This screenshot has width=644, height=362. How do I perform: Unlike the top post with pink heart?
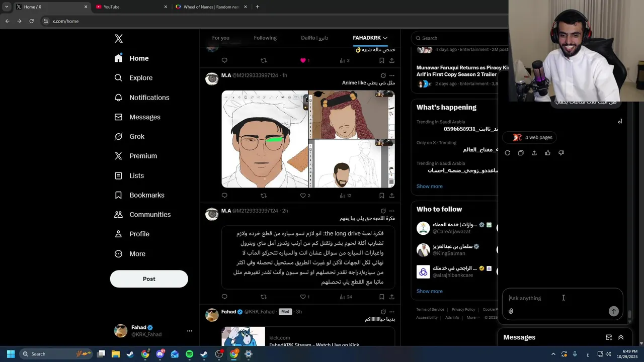[x=303, y=60]
